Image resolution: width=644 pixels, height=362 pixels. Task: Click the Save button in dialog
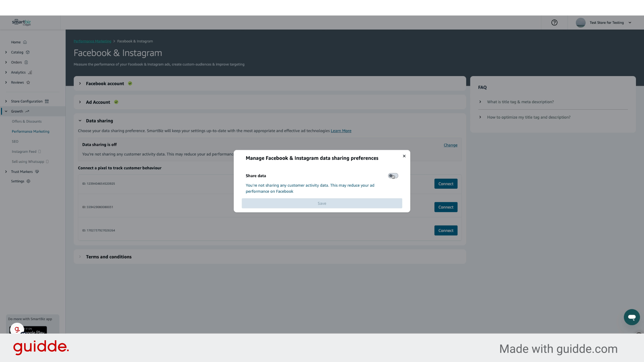(322, 203)
